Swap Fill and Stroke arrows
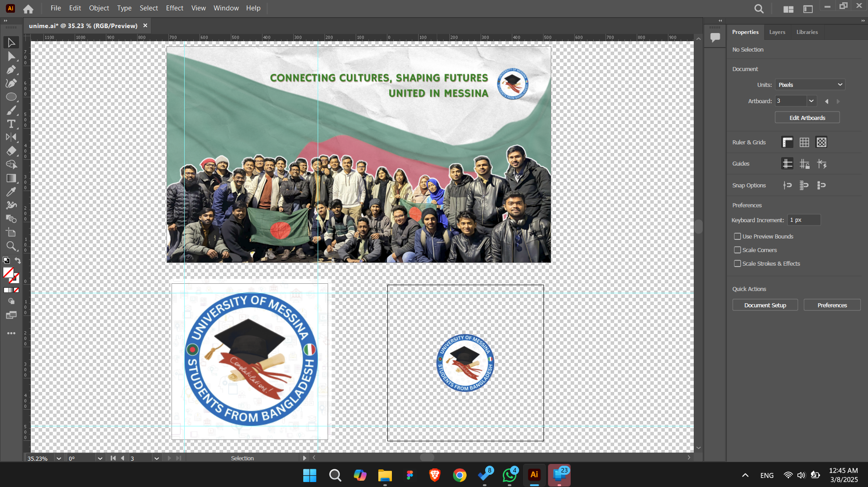The width and height of the screenshot is (868, 487). (17, 260)
